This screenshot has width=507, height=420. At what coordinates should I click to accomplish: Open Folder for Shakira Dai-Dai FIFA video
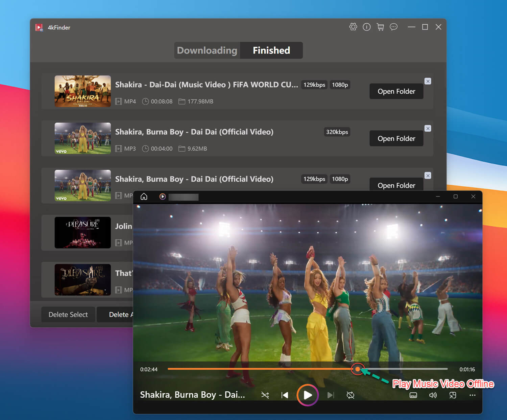(396, 91)
